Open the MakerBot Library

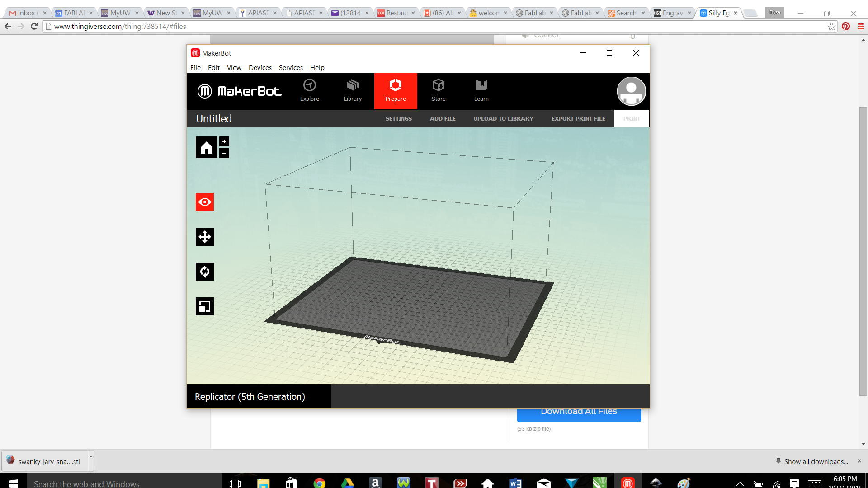[353, 90]
